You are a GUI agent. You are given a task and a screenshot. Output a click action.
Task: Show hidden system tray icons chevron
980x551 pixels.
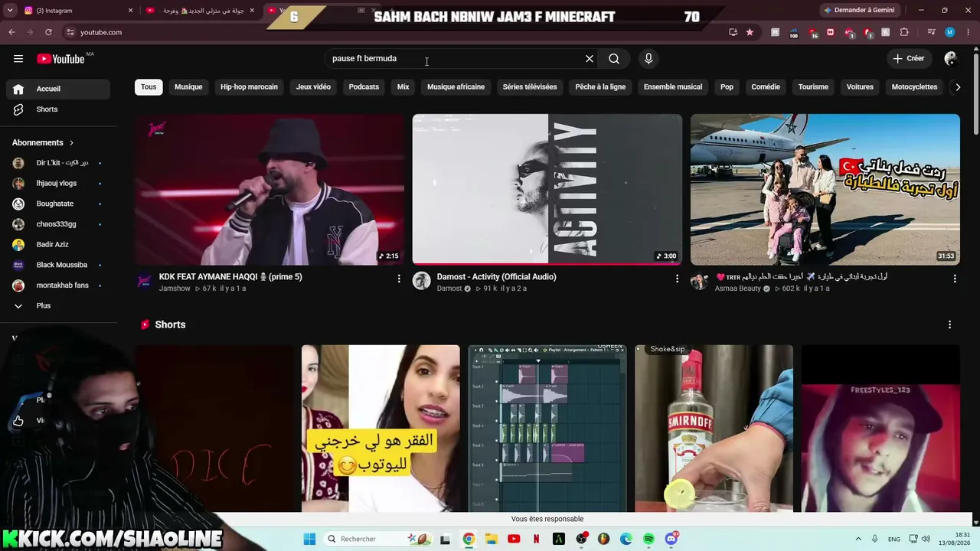tap(858, 539)
